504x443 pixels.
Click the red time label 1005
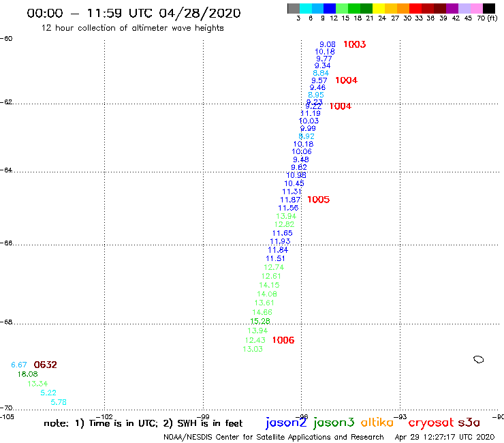pos(319,200)
